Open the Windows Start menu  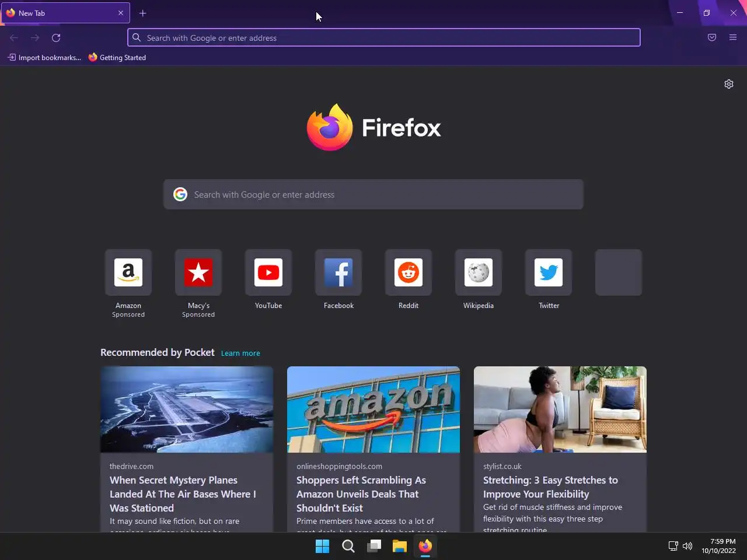pyautogui.click(x=322, y=546)
